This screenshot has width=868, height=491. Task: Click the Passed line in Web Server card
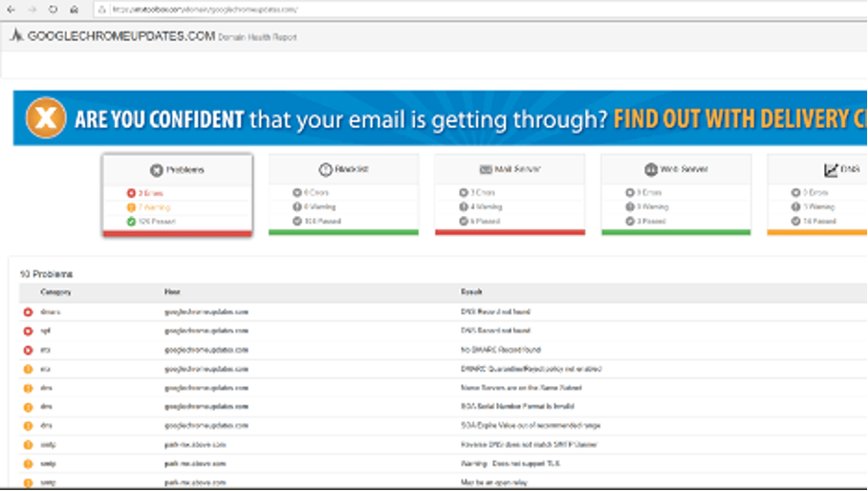coord(645,222)
